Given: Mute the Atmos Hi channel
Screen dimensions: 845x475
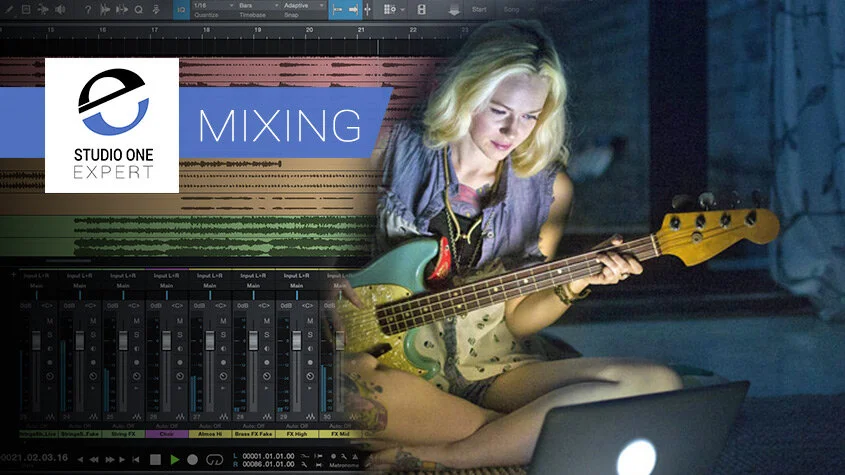Looking at the screenshot, I should click(x=223, y=321).
